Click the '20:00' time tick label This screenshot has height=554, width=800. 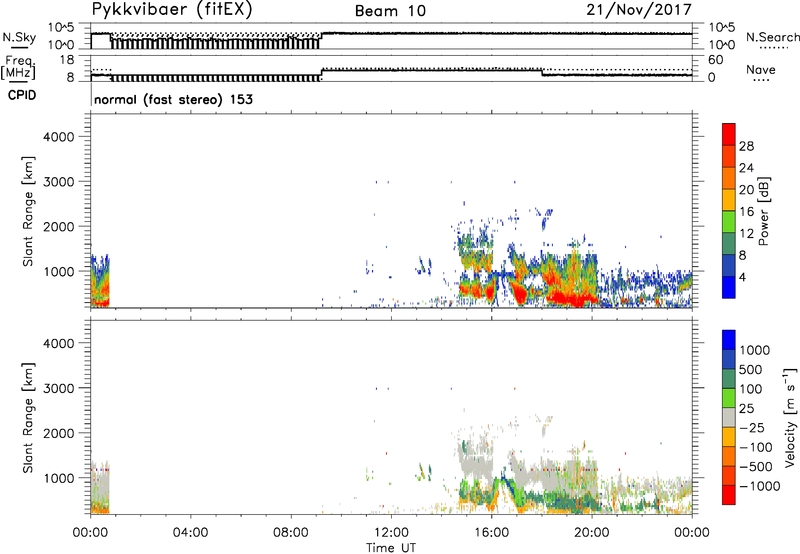pyautogui.click(x=592, y=533)
